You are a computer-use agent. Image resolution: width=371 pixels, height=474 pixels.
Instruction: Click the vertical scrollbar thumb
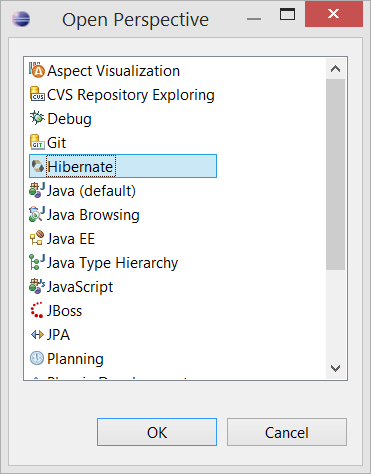335,174
